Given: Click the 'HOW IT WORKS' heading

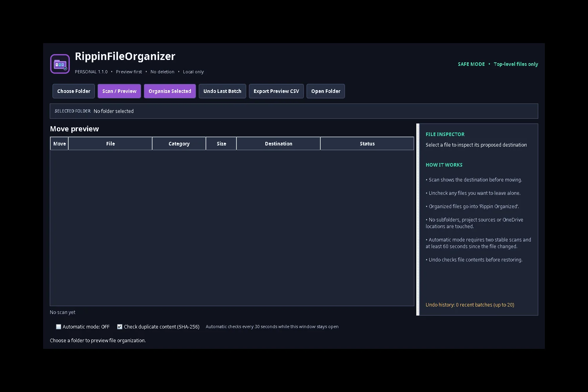Looking at the screenshot, I should 444,165.
